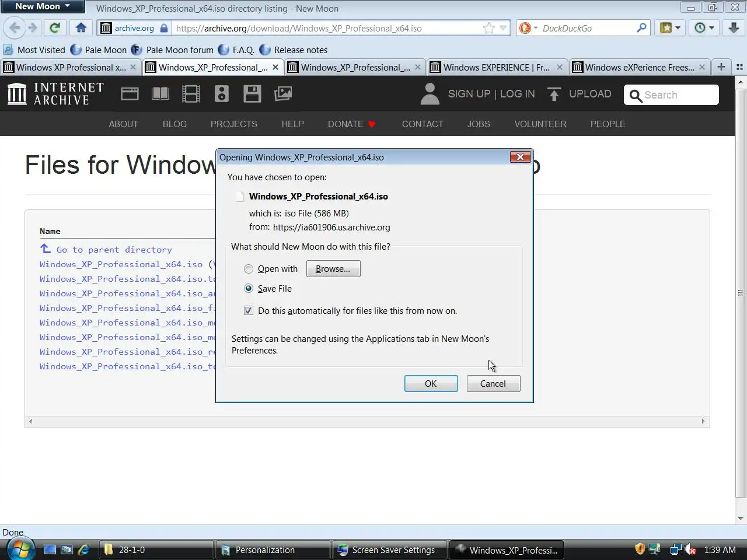Switch to the Windows eXPerience Frees... tab

tap(640, 67)
